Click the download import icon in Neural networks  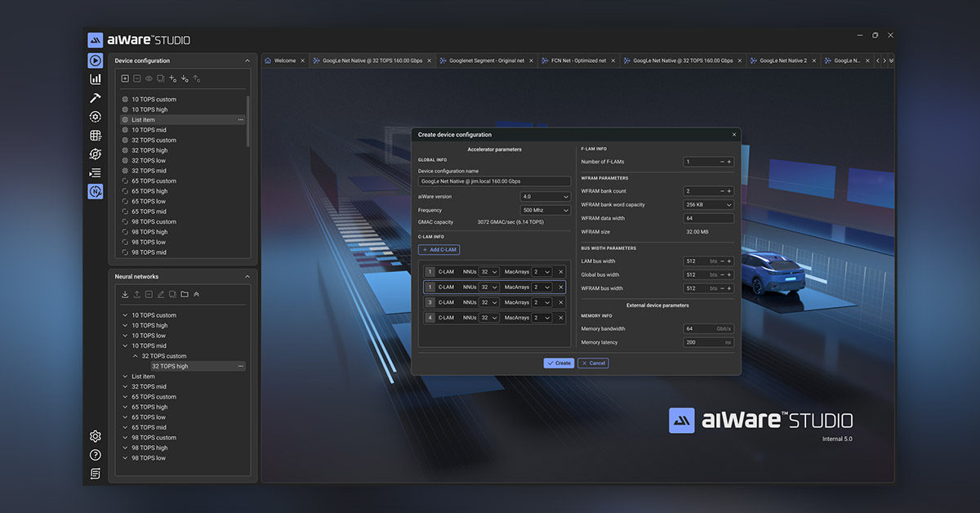tap(125, 294)
